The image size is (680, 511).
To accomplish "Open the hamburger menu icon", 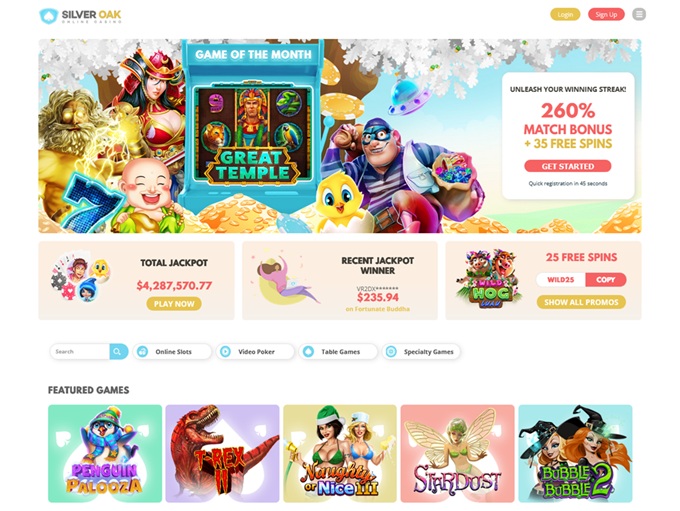I will pyautogui.click(x=639, y=14).
